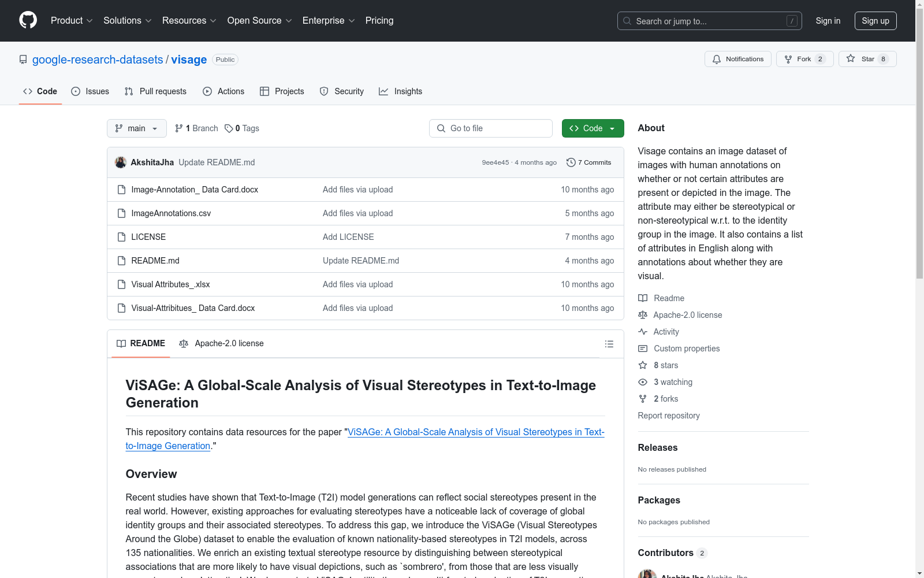
Task: Click the Readme book icon in About
Action: click(x=643, y=298)
